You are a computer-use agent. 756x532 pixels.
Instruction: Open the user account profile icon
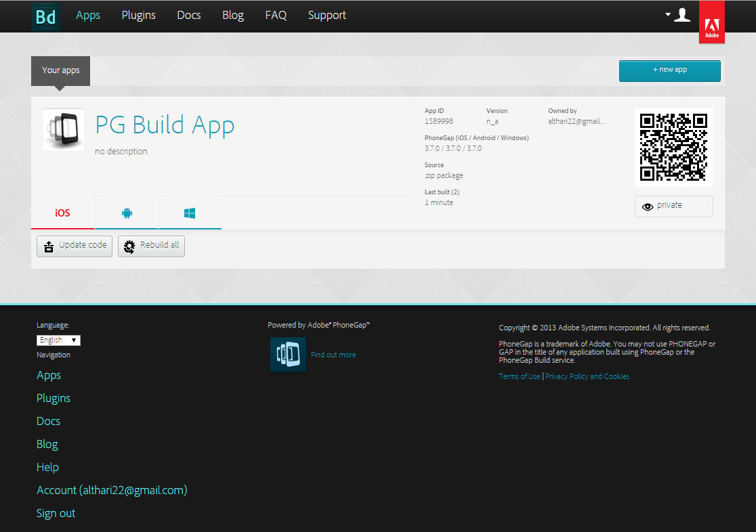tap(681, 15)
